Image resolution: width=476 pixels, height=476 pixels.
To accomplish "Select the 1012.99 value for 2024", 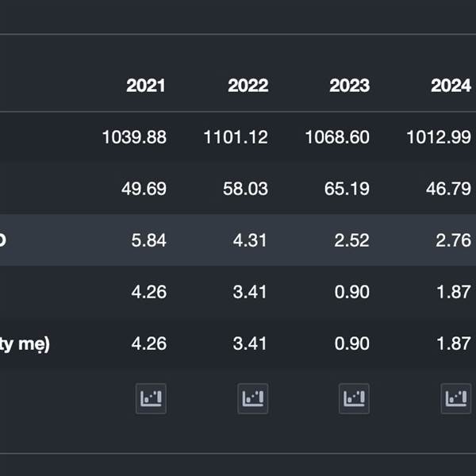I will [x=439, y=137].
